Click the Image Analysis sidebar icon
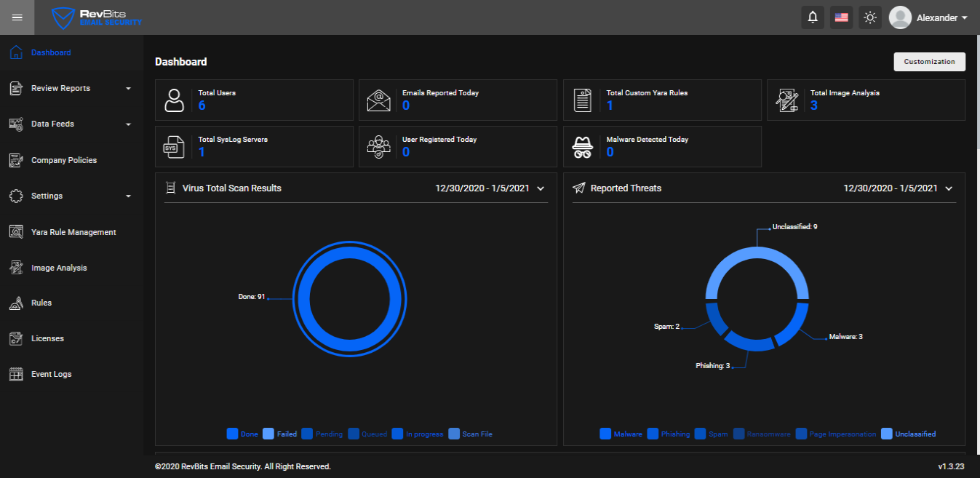Screen dimensions: 980x478 pyautogui.click(x=16, y=268)
